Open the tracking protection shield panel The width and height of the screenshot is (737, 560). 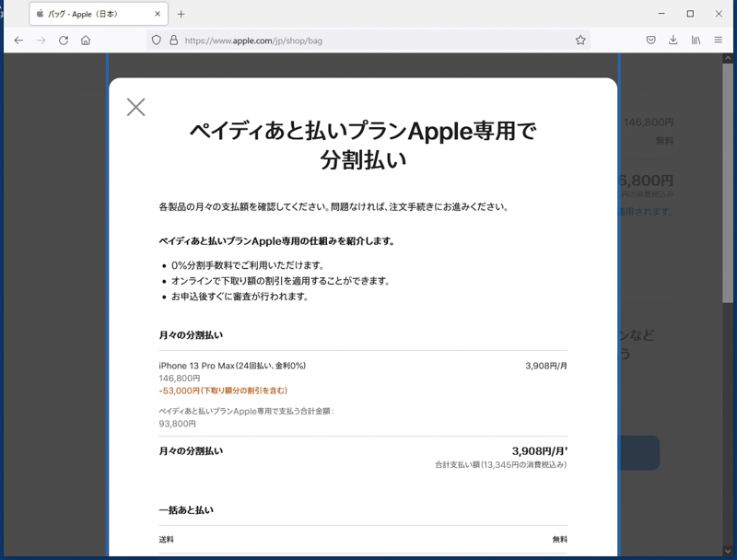[x=156, y=41]
